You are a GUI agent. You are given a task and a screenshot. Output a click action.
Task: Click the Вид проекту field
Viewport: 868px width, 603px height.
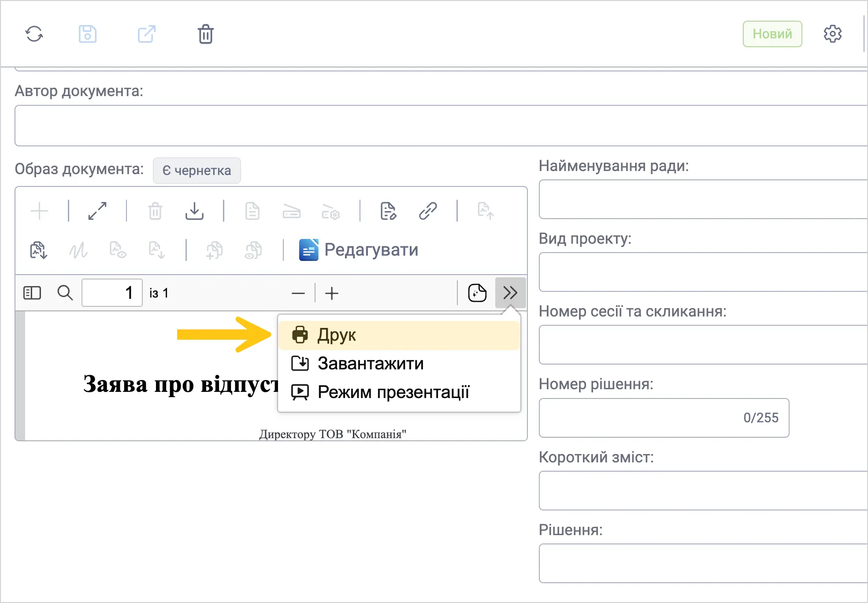703,272
